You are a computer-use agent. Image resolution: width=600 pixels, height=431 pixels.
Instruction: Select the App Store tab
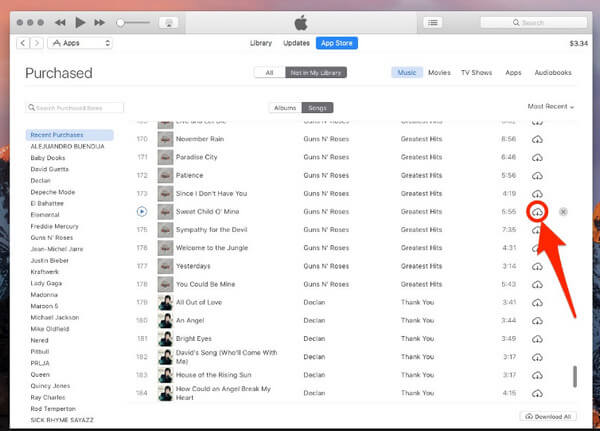point(337,43)
